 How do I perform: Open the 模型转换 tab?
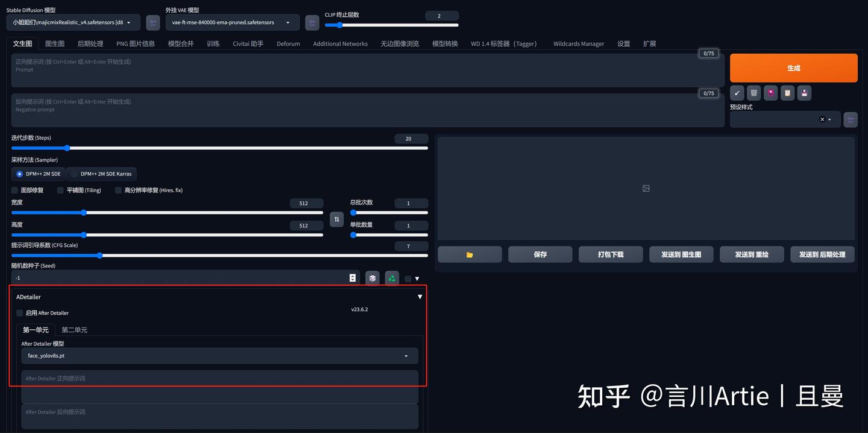pos(445,43)
